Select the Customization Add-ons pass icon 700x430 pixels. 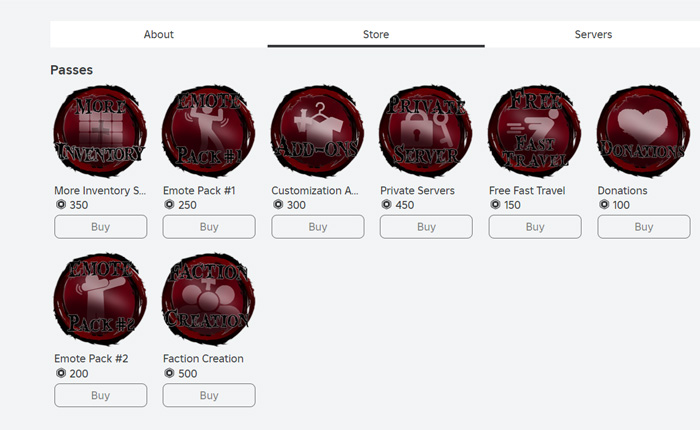317,131
